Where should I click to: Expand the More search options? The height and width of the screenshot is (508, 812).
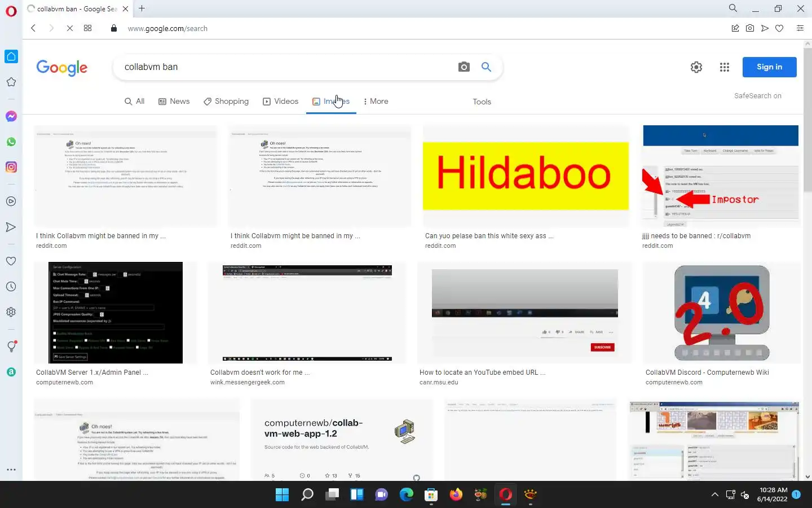tap(376, 102)
